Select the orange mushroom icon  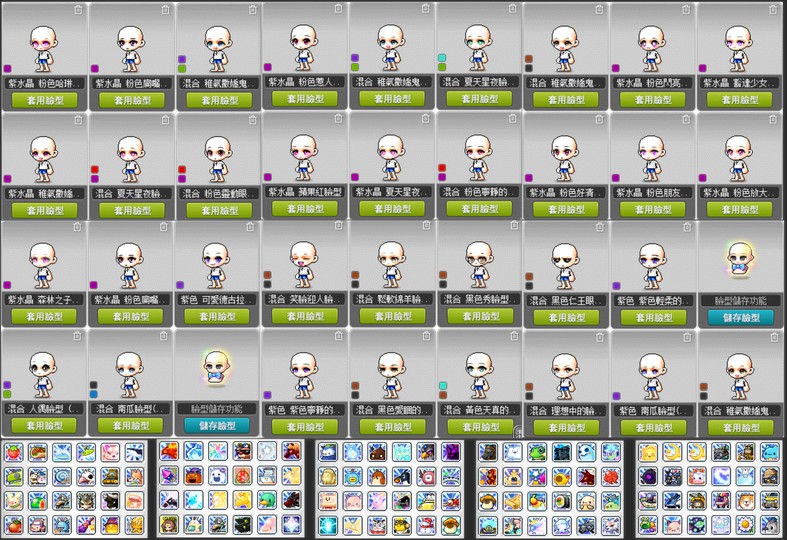pyautogui.click(x=451, y=524)
